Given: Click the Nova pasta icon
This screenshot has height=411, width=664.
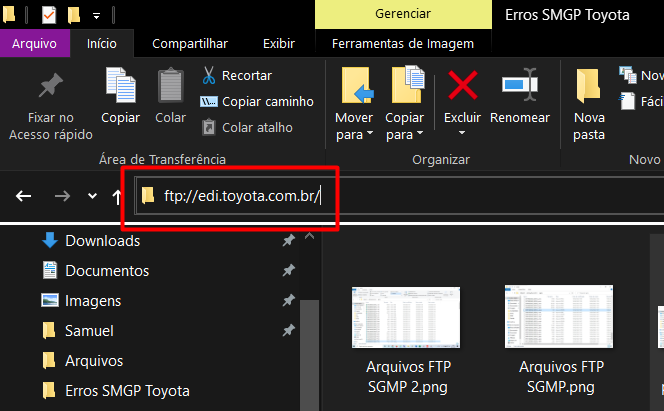Looking at the screenshot, I should point(588,86).
